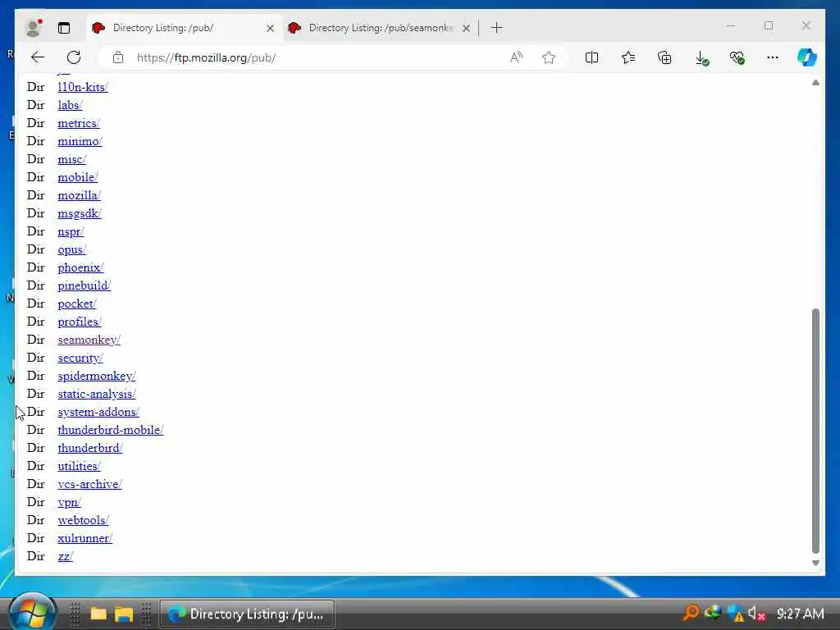Viewport: 840px width, 630px height.
Task: Click the globe icon in system tray
Action: 713,612
